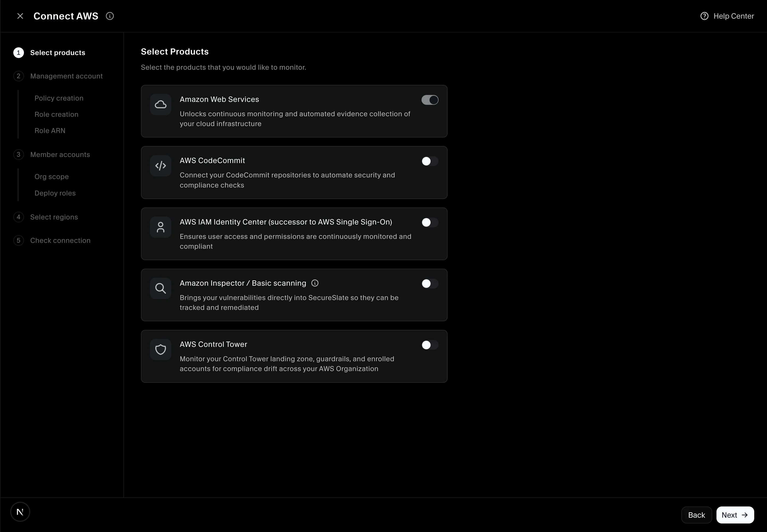Open the Help Center link
Viewport: 767px width, 532px height.
727,16
